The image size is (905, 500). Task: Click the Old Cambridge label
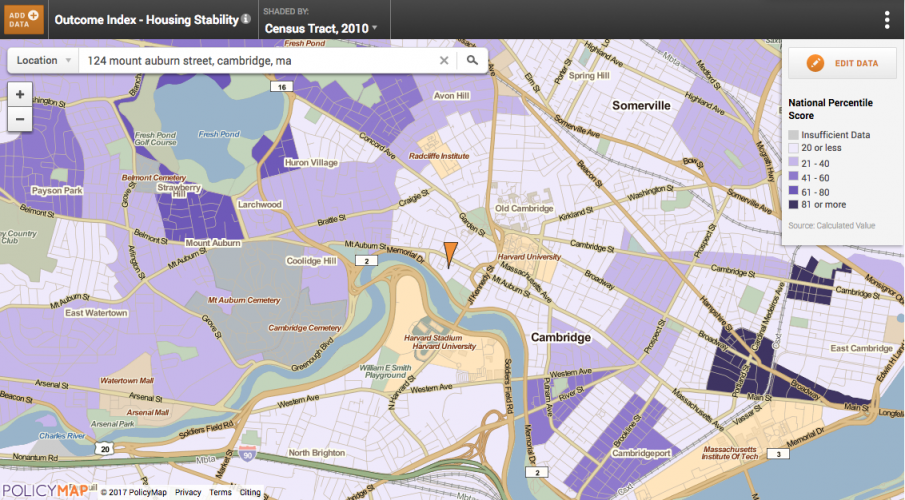524,208
